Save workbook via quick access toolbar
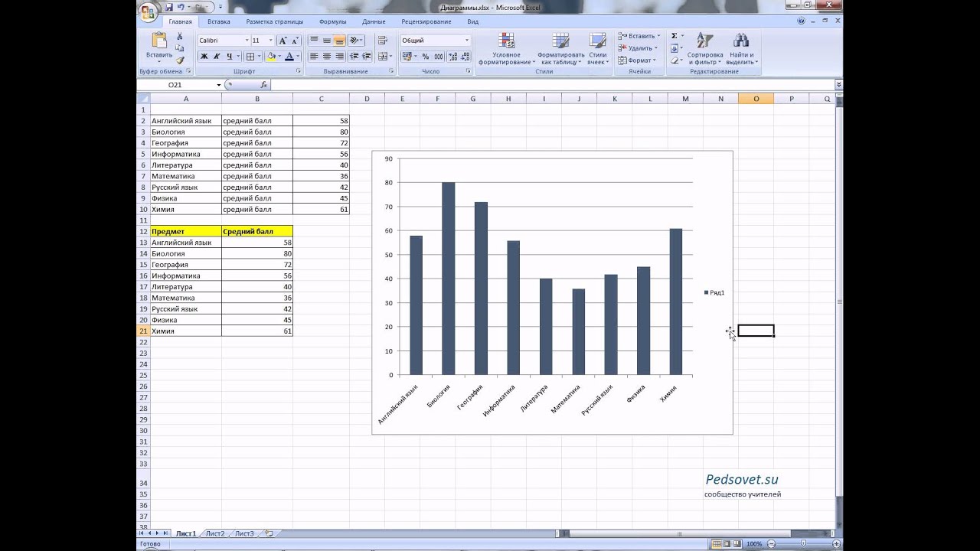 pyautogui.click(x=169, y=7)
